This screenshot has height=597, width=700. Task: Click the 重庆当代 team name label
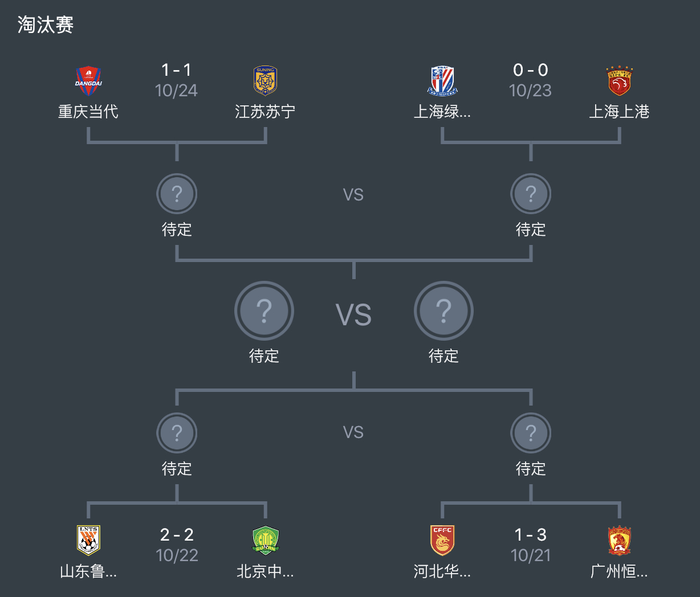pos(88,112)
